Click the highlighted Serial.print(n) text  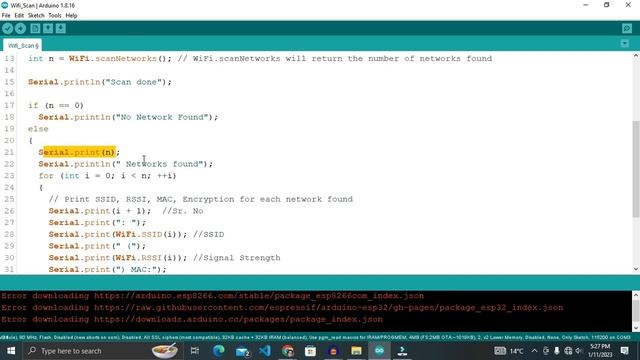tap(80, 152)
